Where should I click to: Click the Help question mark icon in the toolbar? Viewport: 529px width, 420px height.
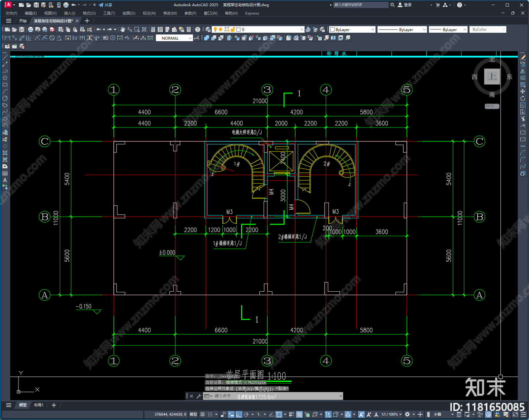coord(197,29)
